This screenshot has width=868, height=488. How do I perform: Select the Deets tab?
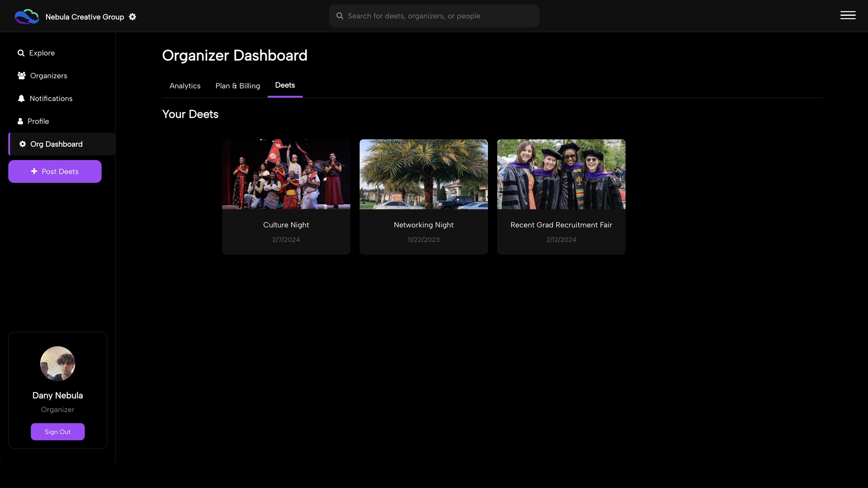pyautogui.click(x=285, y=85)
